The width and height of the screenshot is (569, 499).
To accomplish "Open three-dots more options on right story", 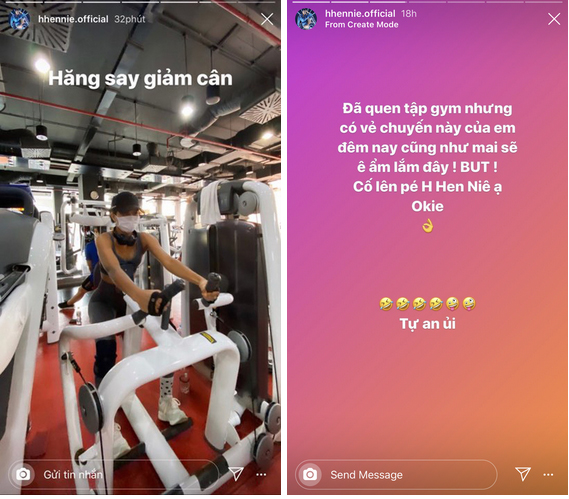I will [x=548, y=474].
